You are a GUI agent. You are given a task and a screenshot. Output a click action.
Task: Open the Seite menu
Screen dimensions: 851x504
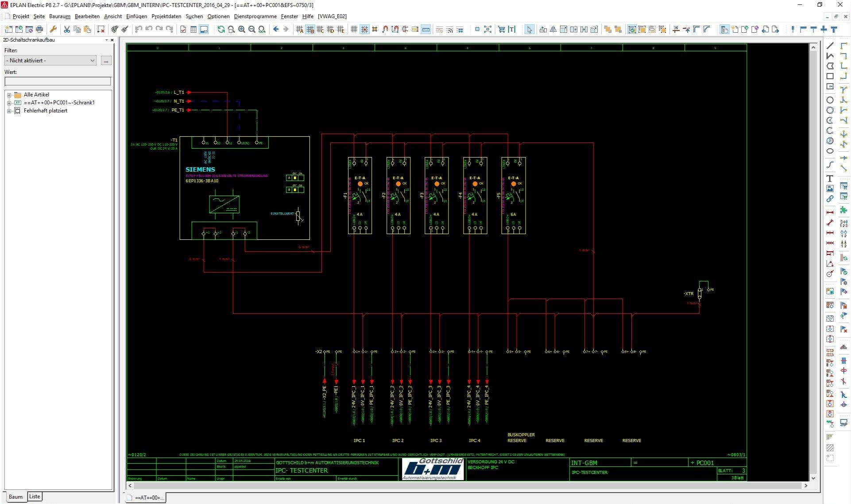pos(39,16)
